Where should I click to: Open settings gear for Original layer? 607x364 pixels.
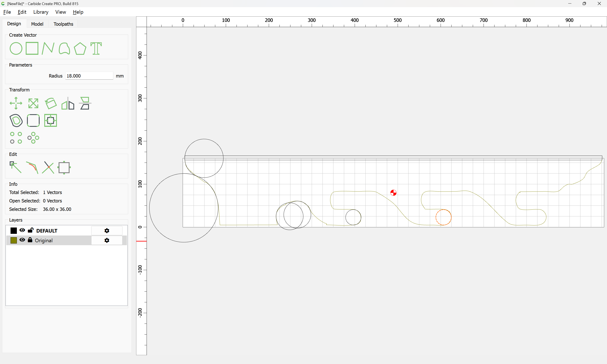(107, 240)
